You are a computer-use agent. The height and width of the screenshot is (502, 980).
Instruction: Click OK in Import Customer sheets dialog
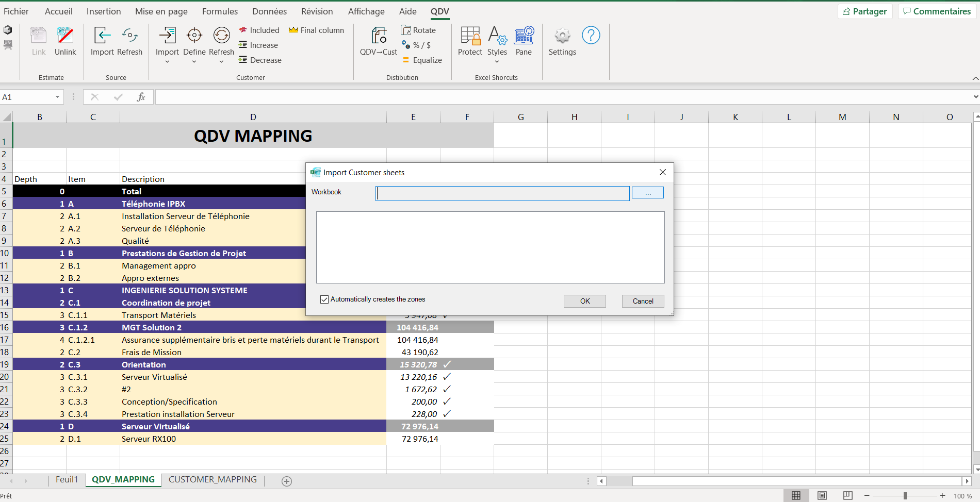coord(585,301)
